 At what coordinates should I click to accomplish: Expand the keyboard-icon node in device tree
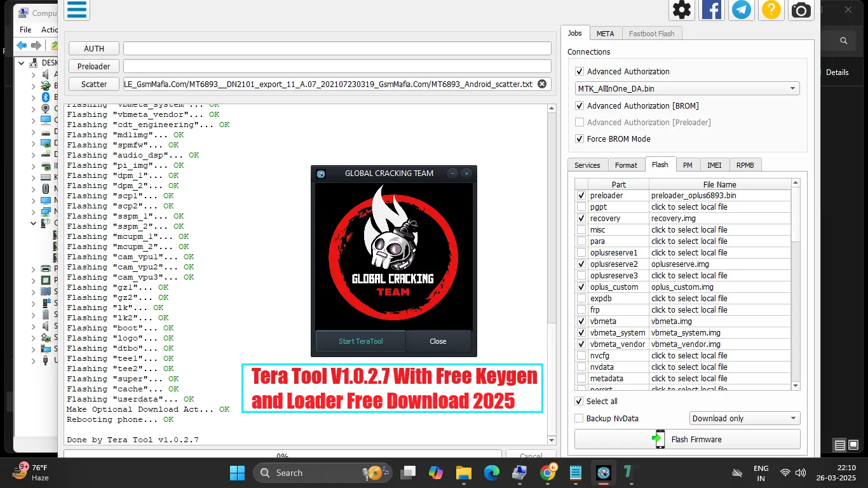34,177
